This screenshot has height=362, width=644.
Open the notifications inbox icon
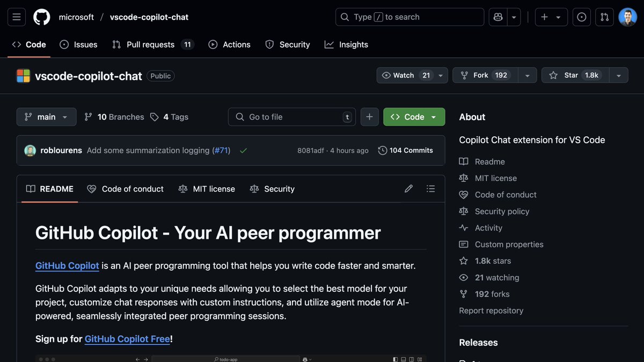(x=581, y=17)
